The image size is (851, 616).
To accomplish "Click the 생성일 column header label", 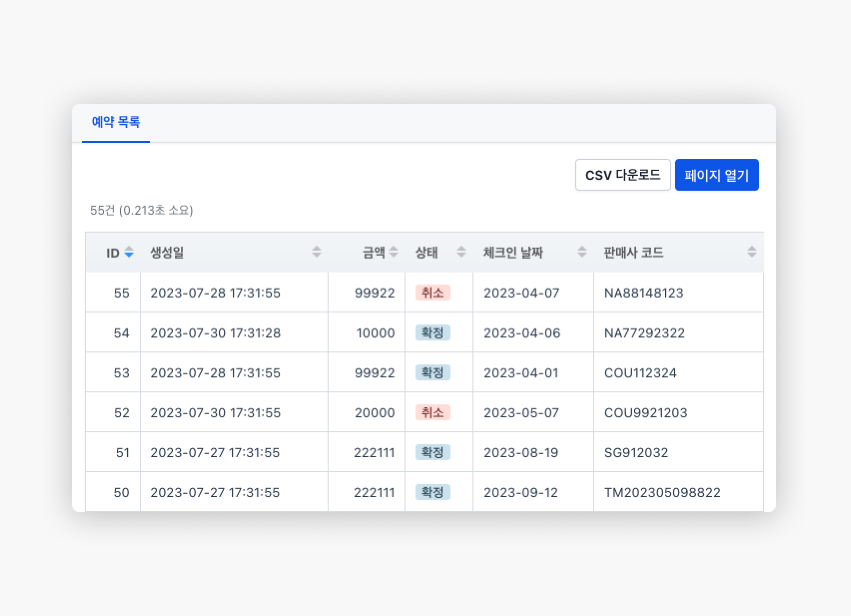I will (167, 253).
